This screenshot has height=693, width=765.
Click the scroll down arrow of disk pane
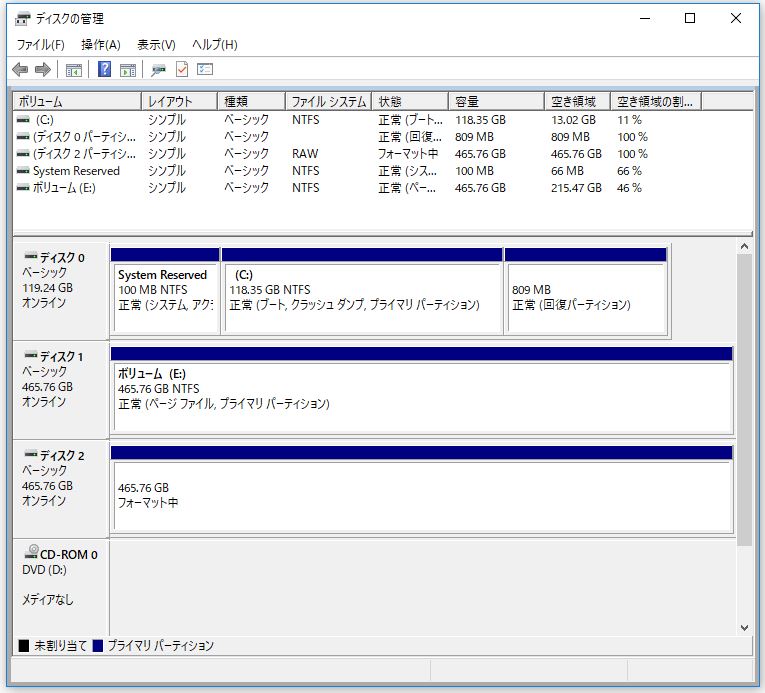coord(744,628)
